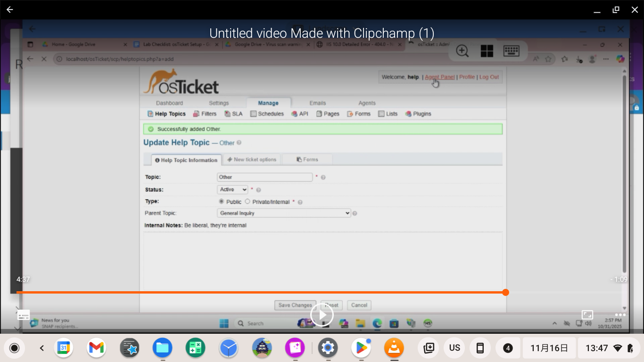This screenshot has height=362, width=644.
Task: Open Calculator app from the shelf
Action: tap(195, 348)
